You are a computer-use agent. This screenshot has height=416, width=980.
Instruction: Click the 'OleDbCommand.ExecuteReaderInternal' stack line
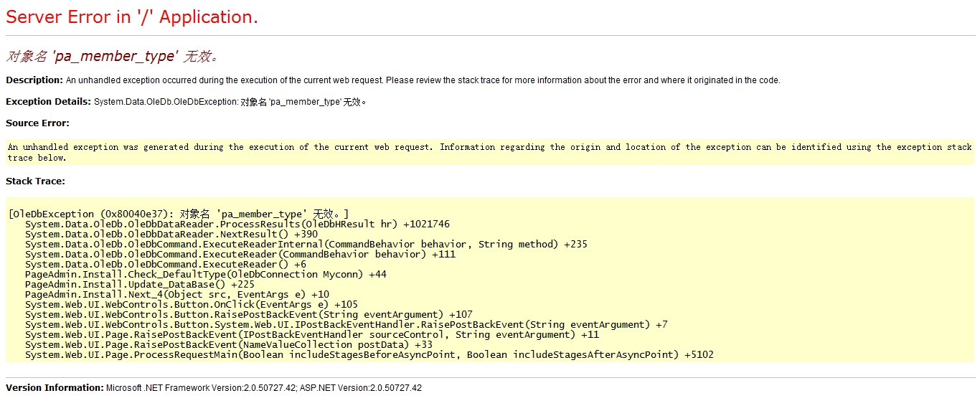tap(306, 245)
